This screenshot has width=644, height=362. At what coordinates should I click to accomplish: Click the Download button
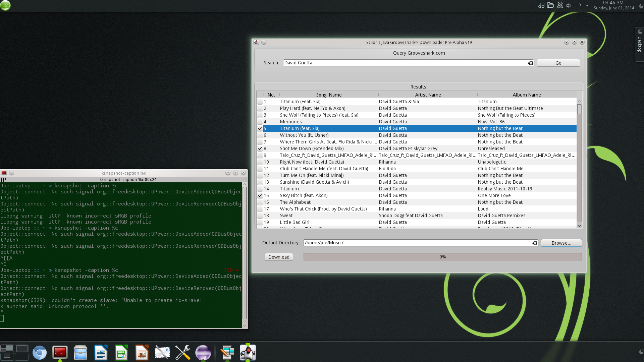coord(279,257)
